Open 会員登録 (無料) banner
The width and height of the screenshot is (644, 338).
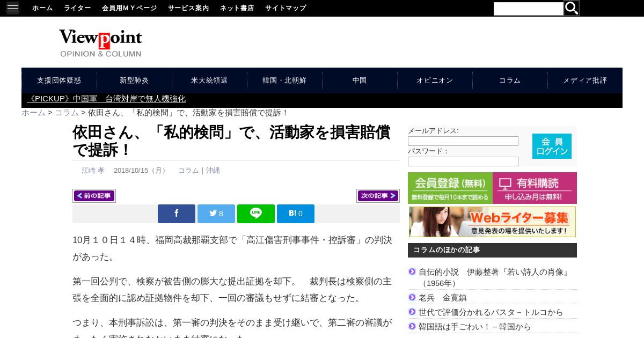click(450, 188)
